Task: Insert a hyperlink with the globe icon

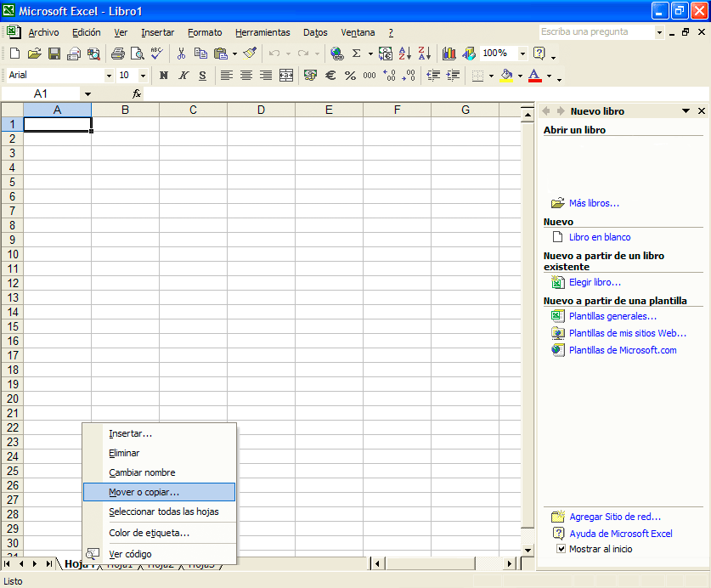Action: click(x=337, y=54)
